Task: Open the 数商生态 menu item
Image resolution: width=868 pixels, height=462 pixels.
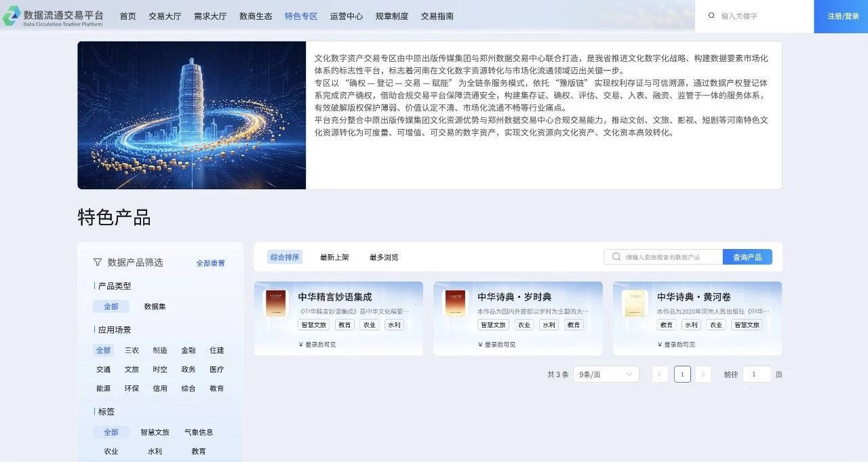Action: tap(256, 16)
